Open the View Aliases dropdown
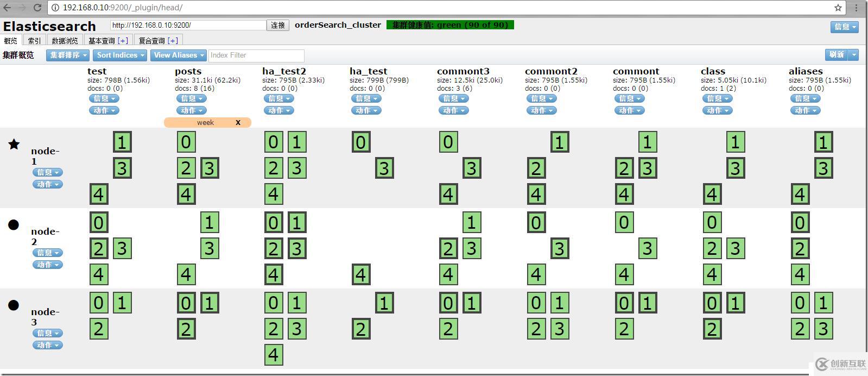The height and width of the screenshot is (376, 868). (179, 55)
